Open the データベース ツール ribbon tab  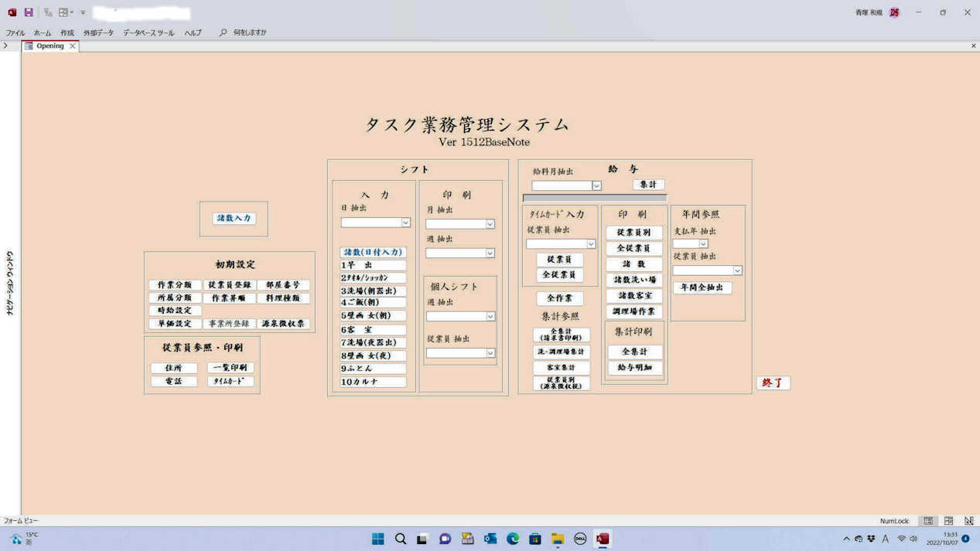(x=149, y=33)
